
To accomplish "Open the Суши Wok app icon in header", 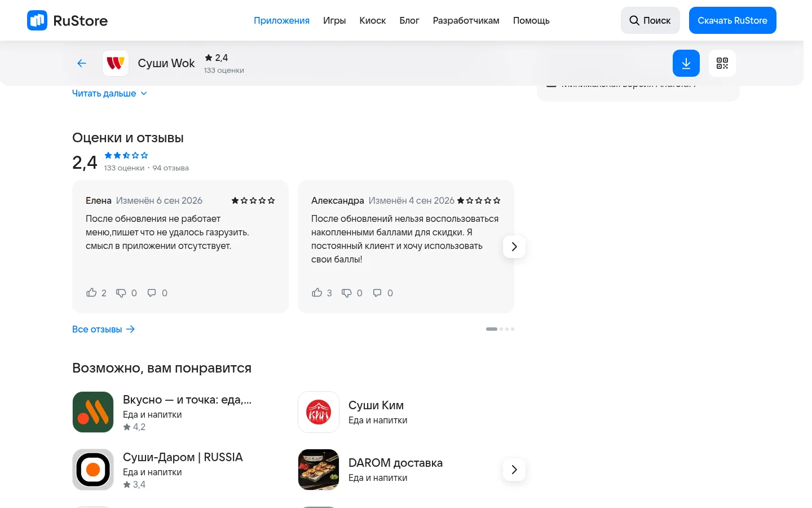I will coord(116,63).
